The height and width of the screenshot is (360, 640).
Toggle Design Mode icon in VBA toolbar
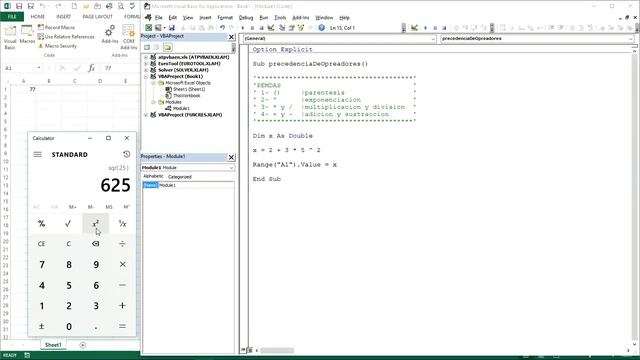tap(271, 28)
